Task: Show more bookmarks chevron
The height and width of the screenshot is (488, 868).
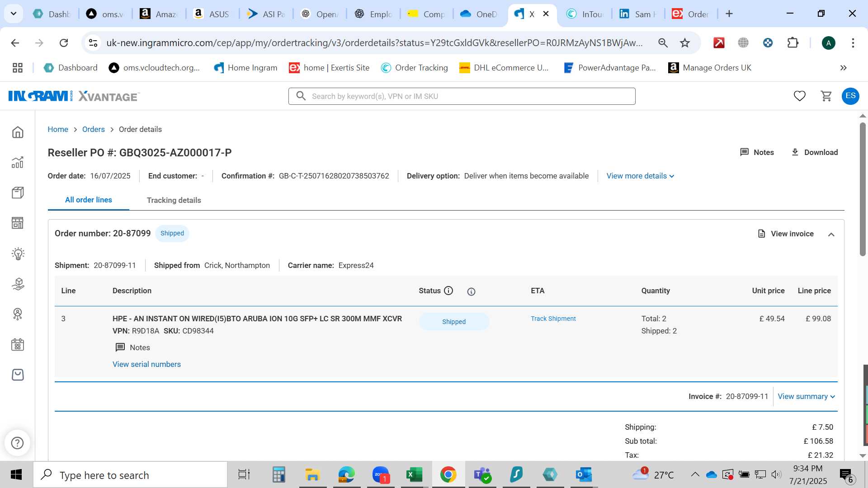Action: pos(843,68)
